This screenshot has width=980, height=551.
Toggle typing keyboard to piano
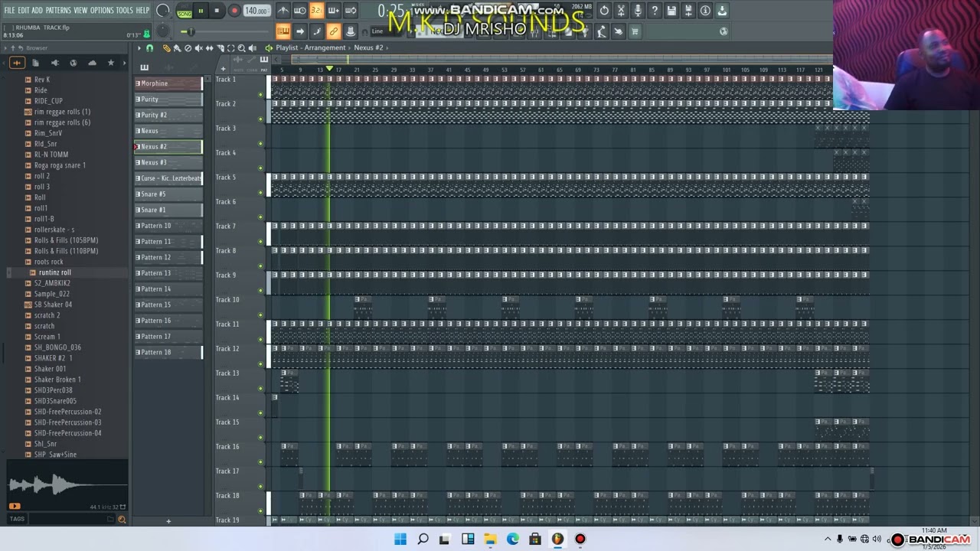point(283,31)
